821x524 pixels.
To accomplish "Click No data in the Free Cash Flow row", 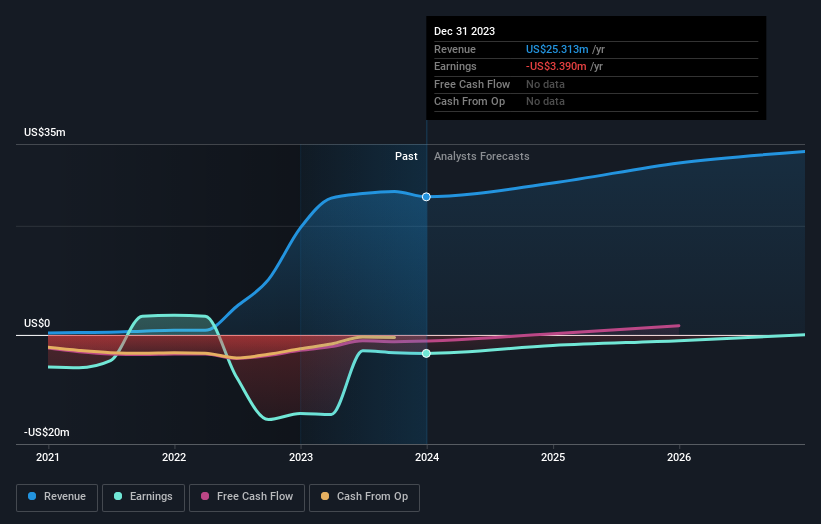I will point(545,84).
